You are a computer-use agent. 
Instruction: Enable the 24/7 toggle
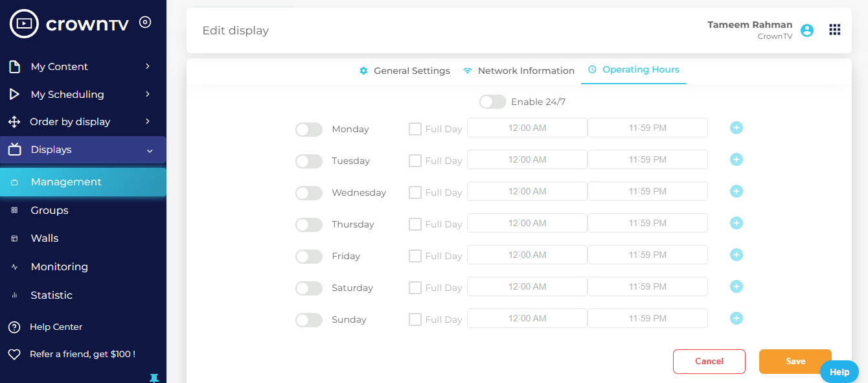point(492,102)
